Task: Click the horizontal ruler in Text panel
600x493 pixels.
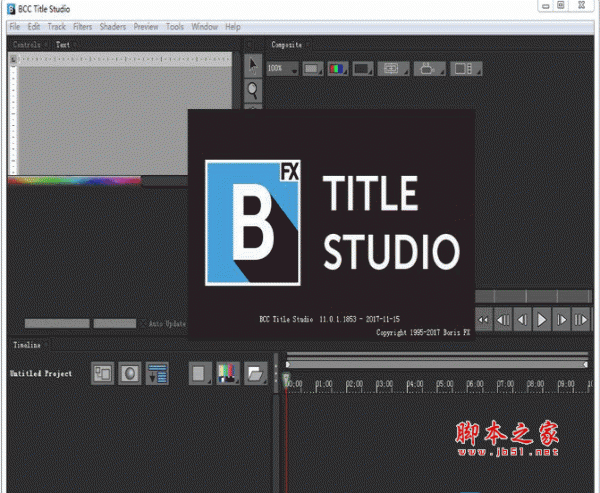Action: point(124,59)
